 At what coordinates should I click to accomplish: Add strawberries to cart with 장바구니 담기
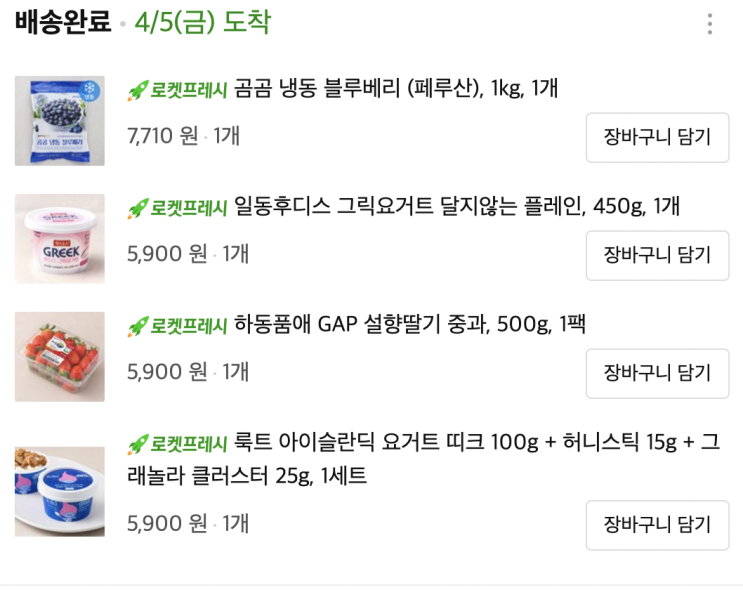[657, 373]
